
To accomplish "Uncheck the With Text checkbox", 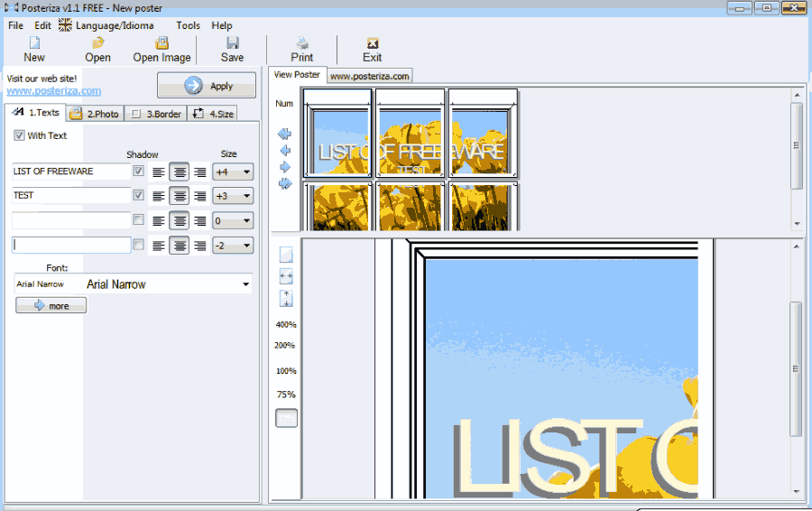I will tap(19, 135).
